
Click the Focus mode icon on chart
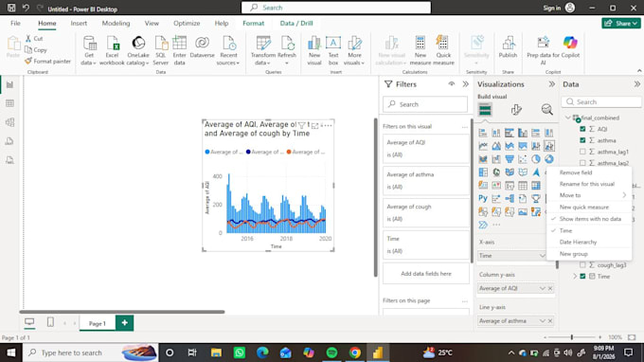(314, 126)
